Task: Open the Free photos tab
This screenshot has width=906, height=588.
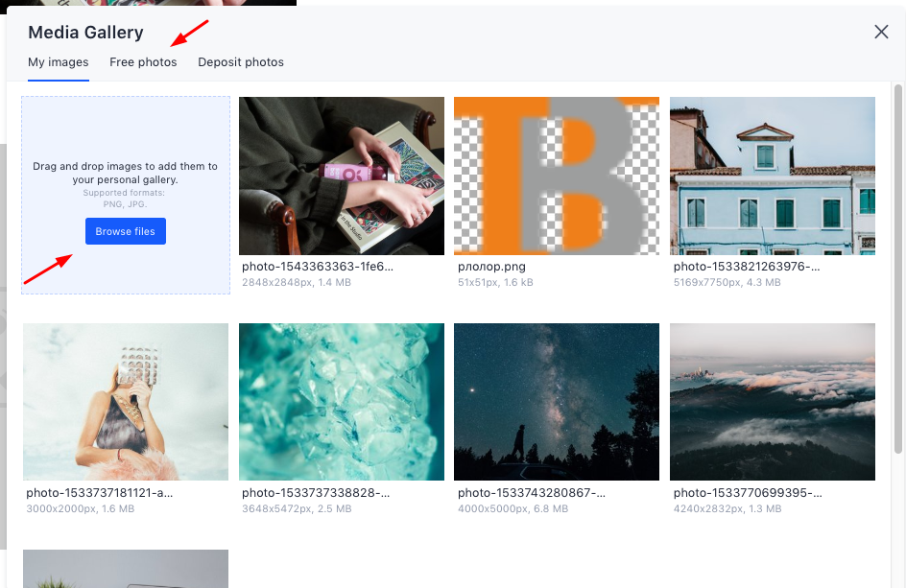Action: [x=143, y=61]
